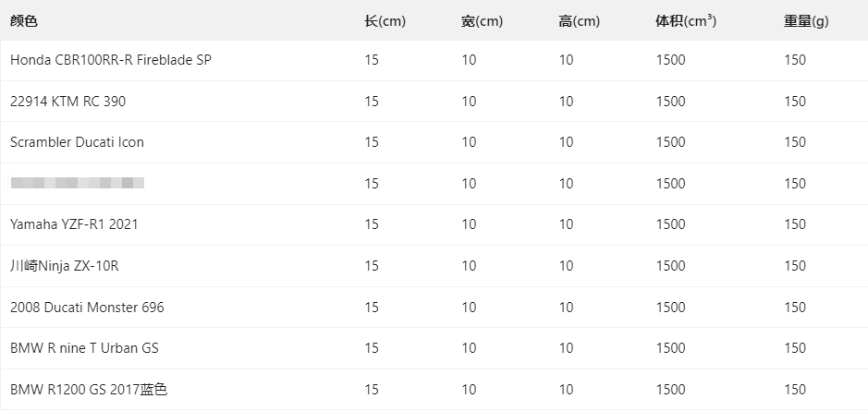Select the height value for Ducati Monster 696

pos(566,307)
